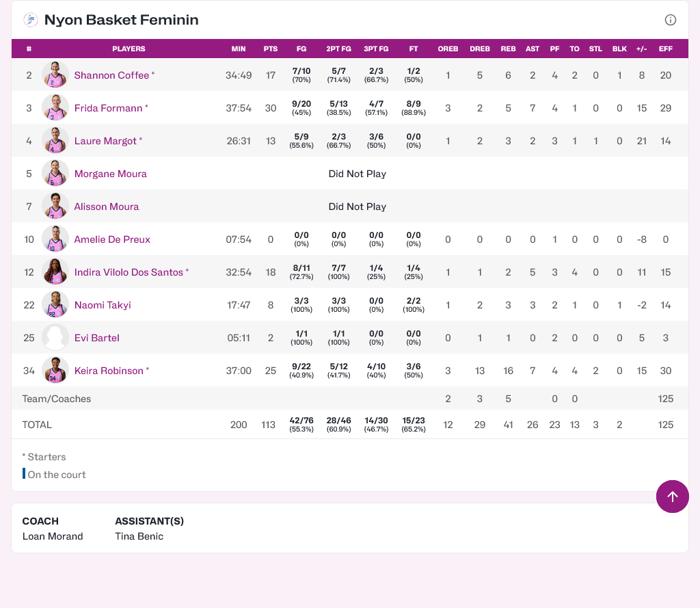Viewport: 700px width, 608px height.
Task: Select the MIN column header
Action: (239, 49)
